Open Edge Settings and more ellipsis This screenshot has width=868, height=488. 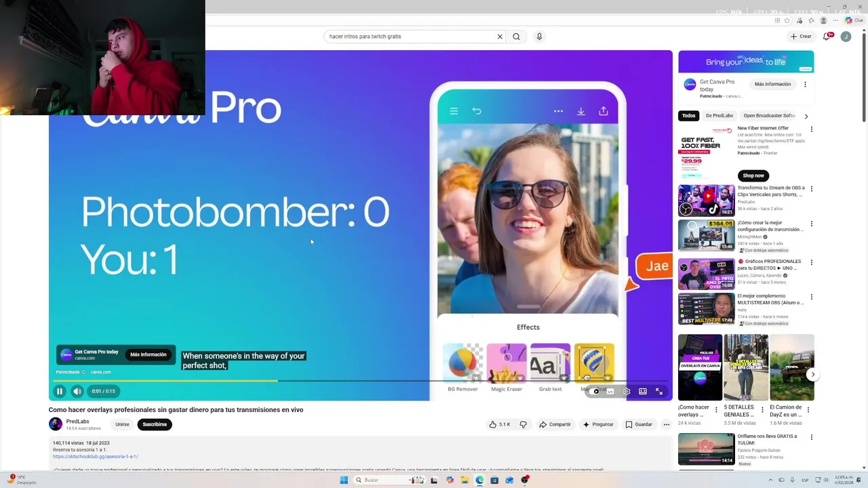point(836,20)
